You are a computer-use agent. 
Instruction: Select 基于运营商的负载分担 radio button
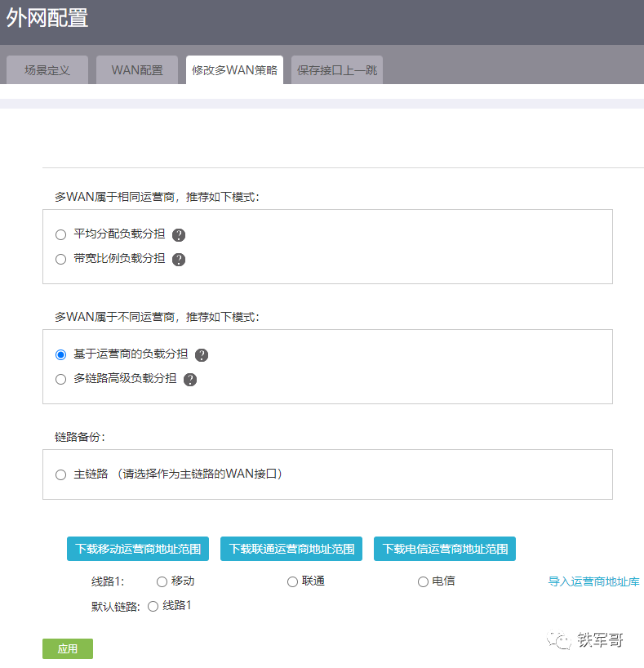pos(60,355)
